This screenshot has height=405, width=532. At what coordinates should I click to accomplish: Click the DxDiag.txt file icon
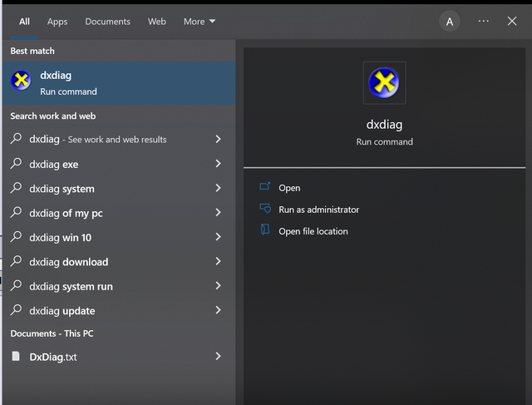(16, 356)
